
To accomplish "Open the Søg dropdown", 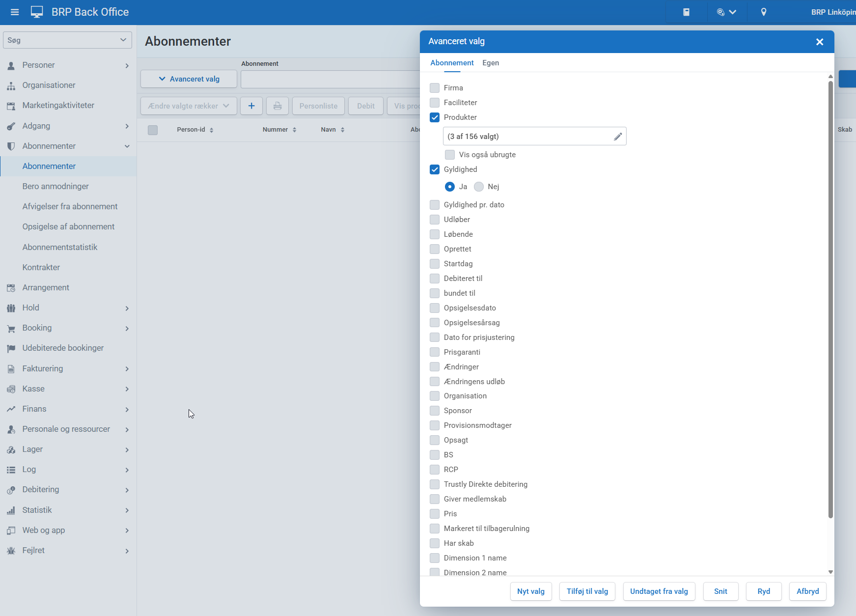I will (x=67, y=40).
